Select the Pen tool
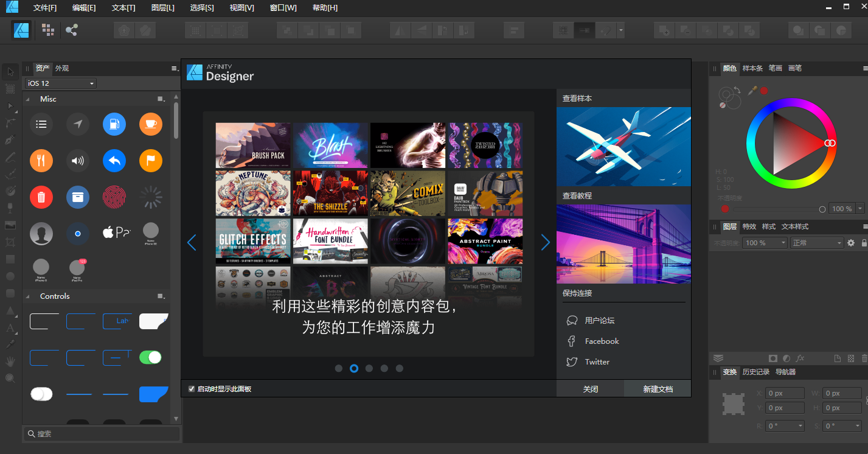 [10, 139]
